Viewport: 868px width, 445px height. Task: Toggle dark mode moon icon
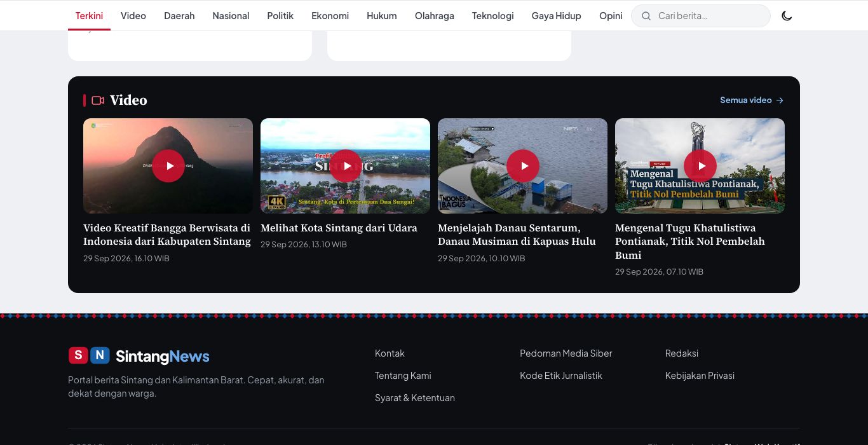787,16
